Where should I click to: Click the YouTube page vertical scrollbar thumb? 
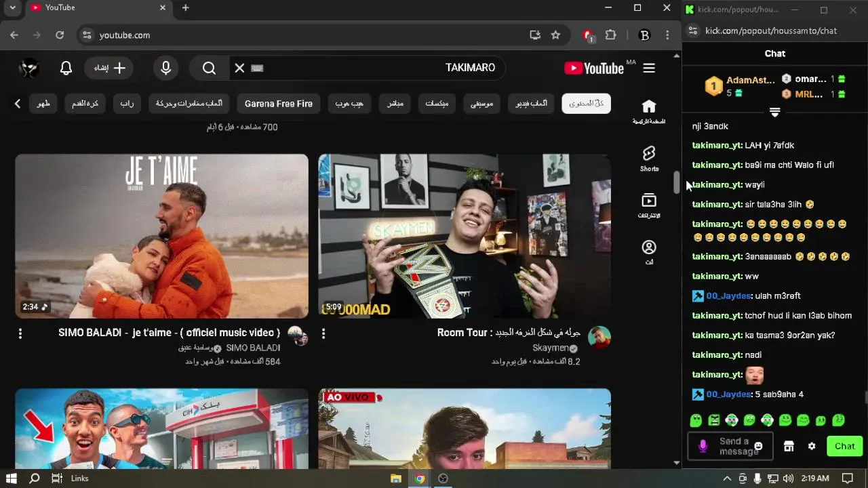click(x=676, y=182)
